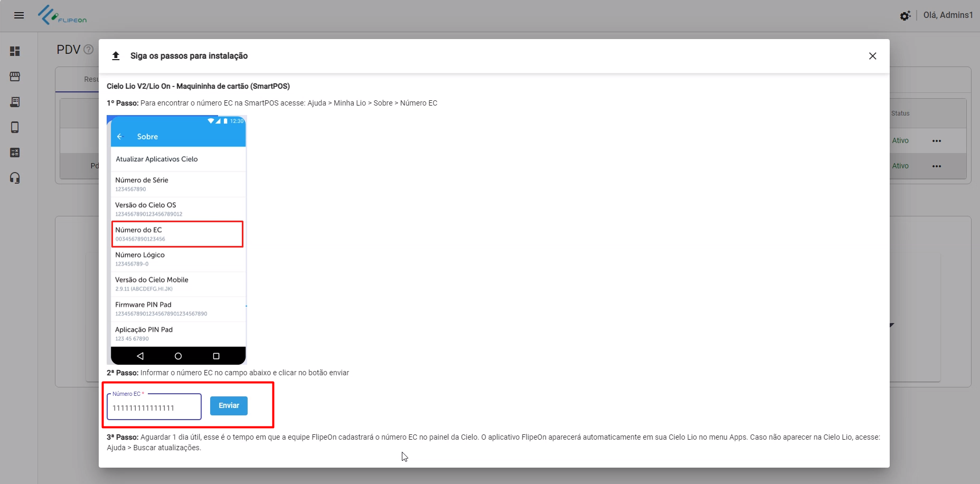The height and width of the screenshot is (484, 980).
Task: Click the Cielo SmartPOS Sobre screenshot image
Action: pos(177,240)
